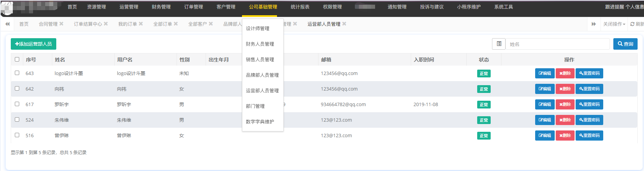Reset password for 曾伊琳 row 516

589,136
